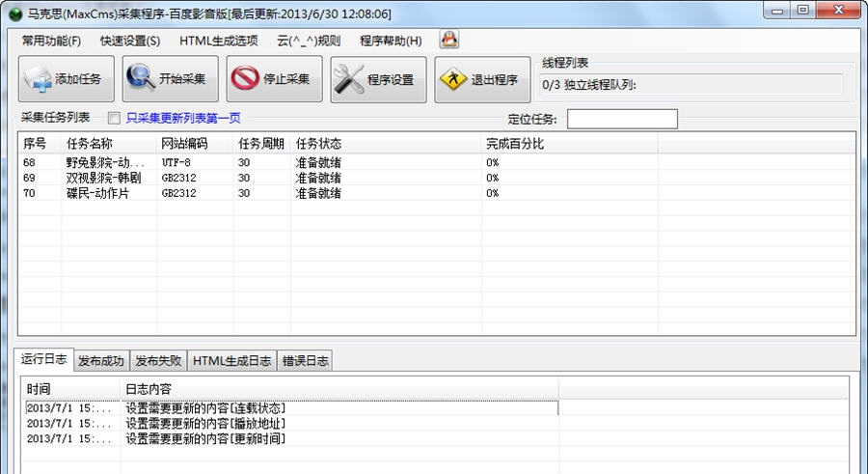This screenshot has width=868, height=474.
Task: Switch to 错误日志 tab
Action: (x=305, y=361)
